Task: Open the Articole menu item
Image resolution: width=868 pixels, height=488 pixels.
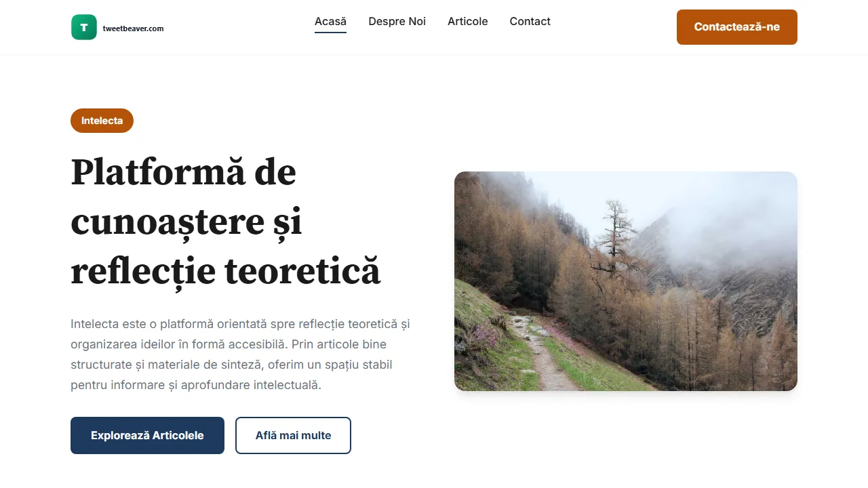Action: coord(467,22)
